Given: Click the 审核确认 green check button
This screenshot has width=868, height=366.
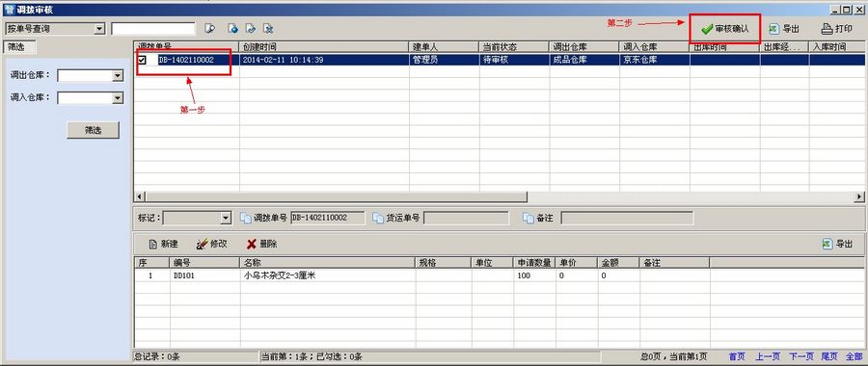Looking at the screenshot, I should [x=724, y=29].
